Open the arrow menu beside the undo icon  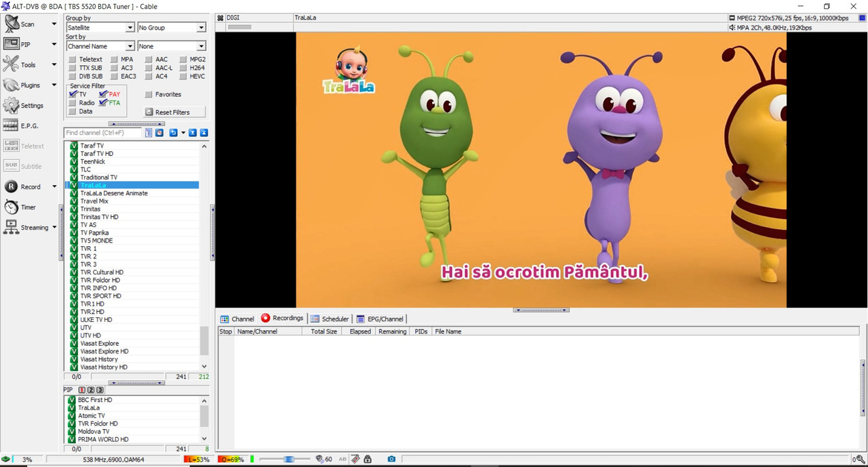pyautogui.click(x=183, y=133)
